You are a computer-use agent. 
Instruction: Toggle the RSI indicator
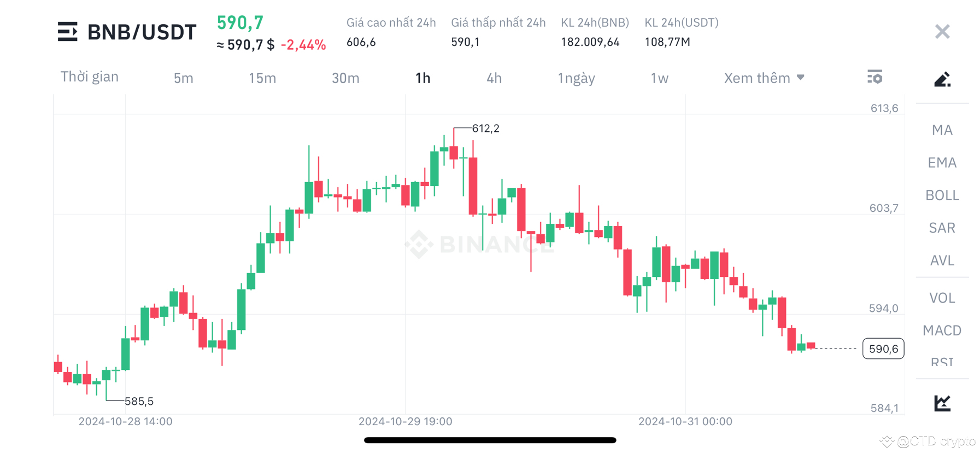(x=942, y=362)
